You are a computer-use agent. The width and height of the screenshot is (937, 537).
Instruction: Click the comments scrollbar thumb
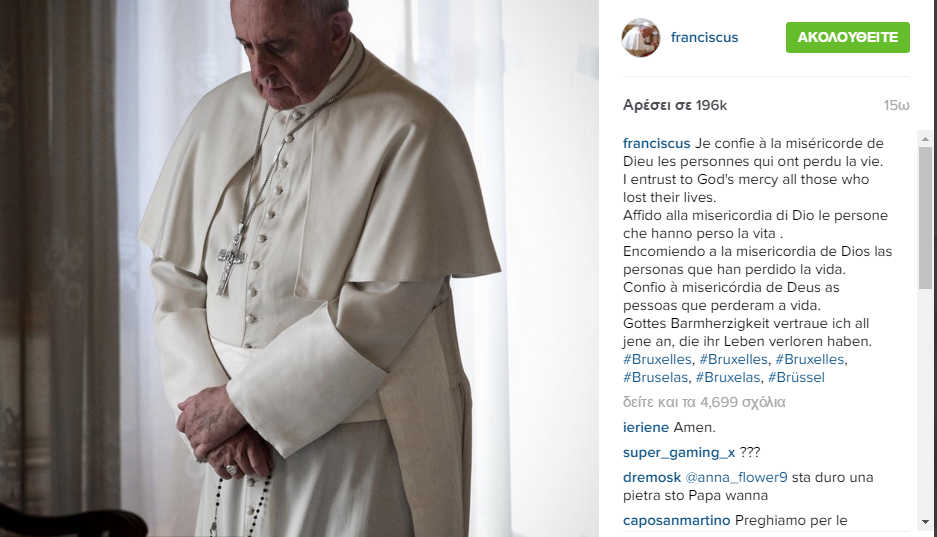(926, 218)
